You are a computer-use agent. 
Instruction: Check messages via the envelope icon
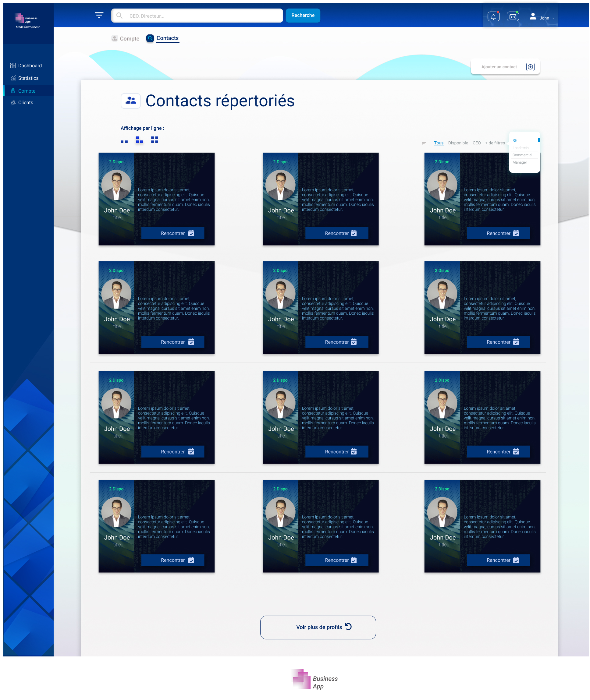pyautogui.click(x=513, y=16)
